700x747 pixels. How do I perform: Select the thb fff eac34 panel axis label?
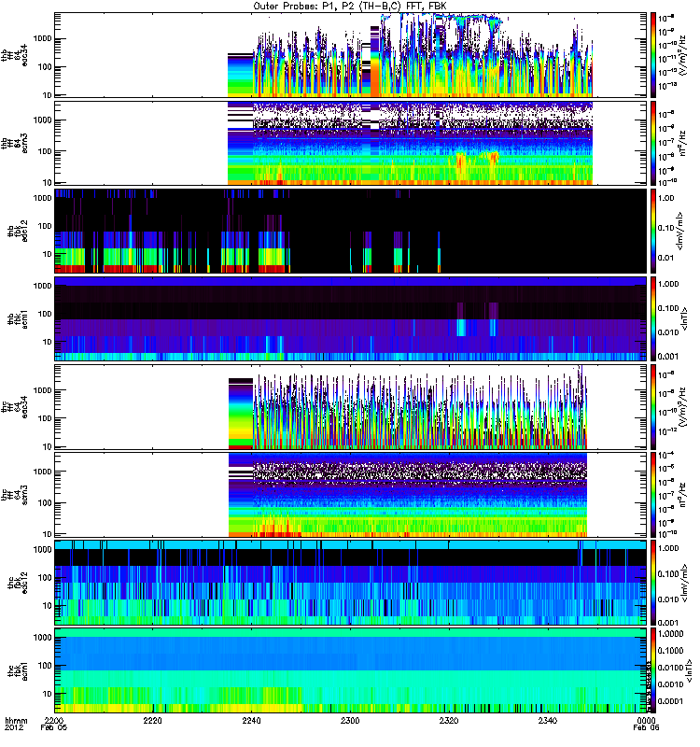point(14,55)
